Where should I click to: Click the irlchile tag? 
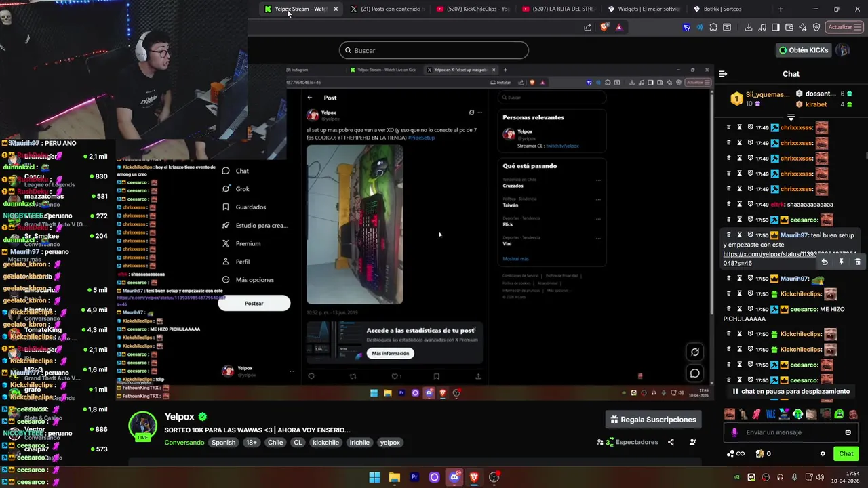tap(359, 443)
